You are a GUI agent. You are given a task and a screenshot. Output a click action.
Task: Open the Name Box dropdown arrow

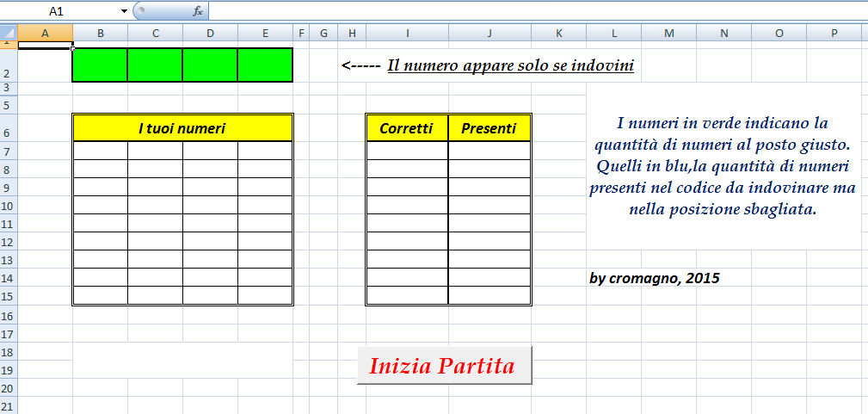tap(124, 11)
